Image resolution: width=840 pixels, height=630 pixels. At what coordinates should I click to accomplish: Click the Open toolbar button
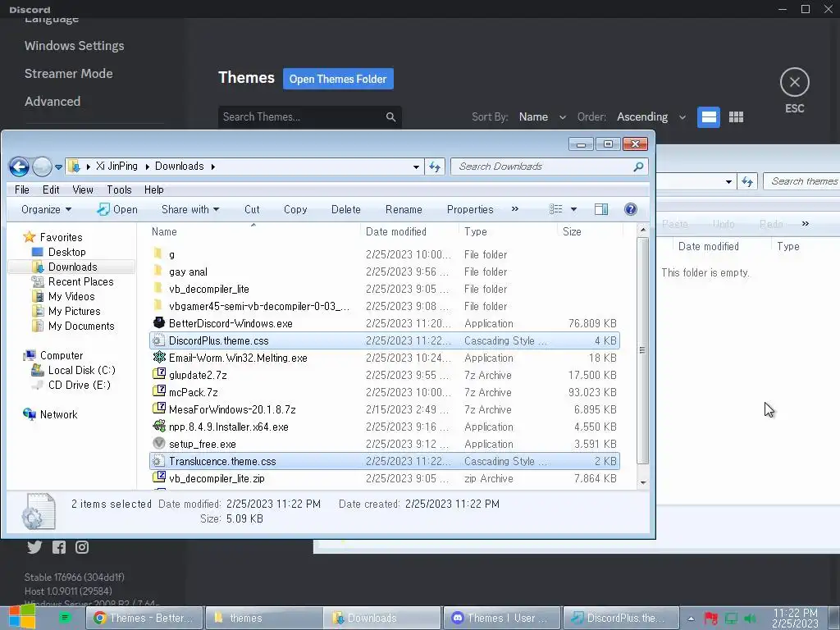click(x=117, y=209)
